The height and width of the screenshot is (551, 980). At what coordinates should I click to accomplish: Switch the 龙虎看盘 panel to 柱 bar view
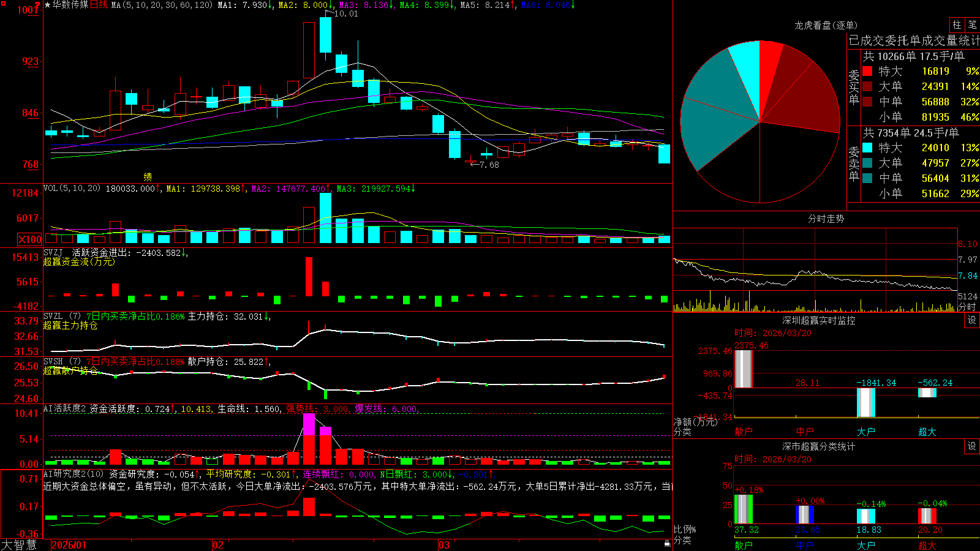(957, 24)
